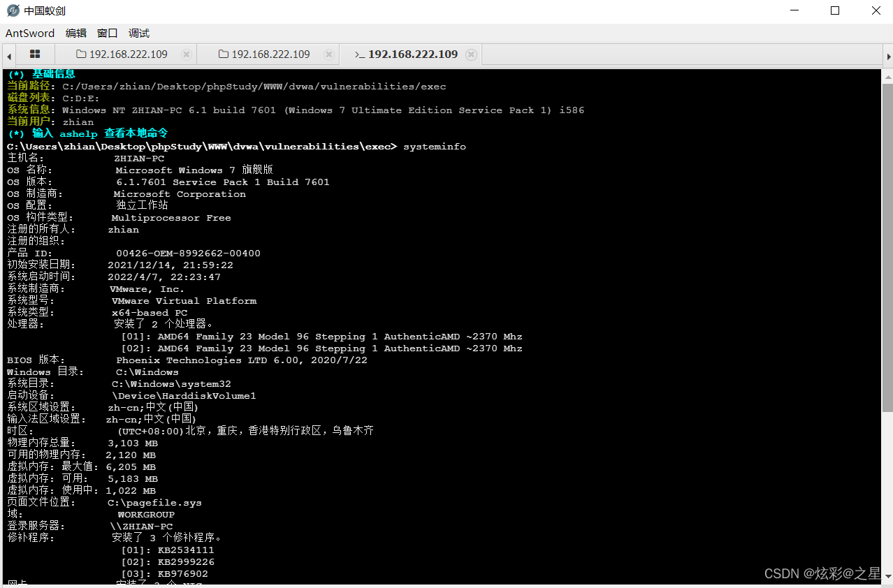Close the second 192.168.222.109 folder tab
Image resolution: width=893 pixels, height=588 pixels.
click(x=329, y=54)
